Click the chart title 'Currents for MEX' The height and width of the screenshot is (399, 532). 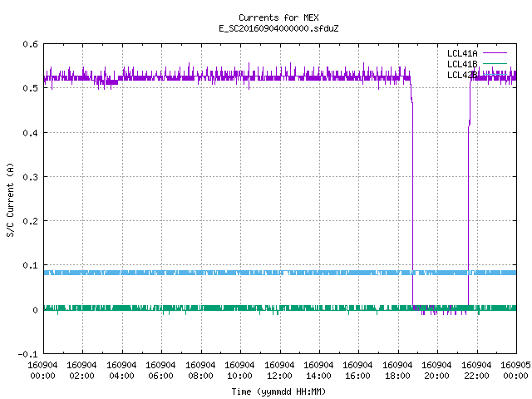tap(278, 17)
